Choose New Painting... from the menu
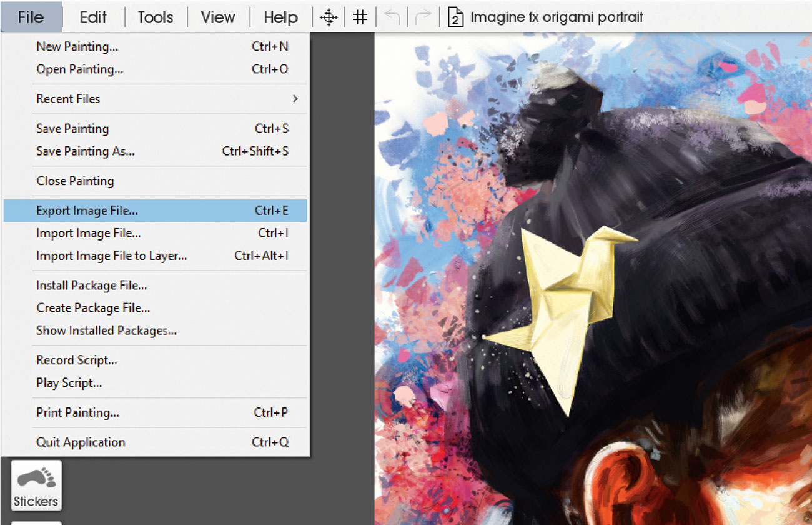Viewport: 812px width, 525px height. [155, 46]
